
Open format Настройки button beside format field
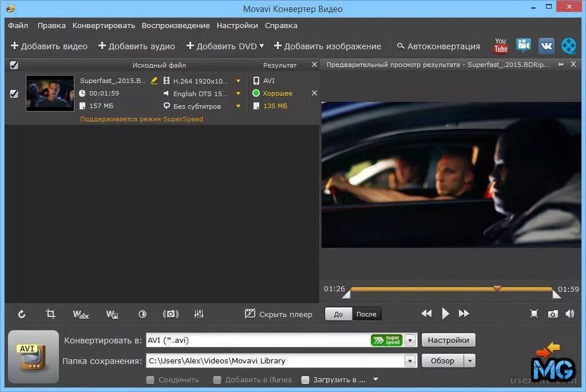449,340
